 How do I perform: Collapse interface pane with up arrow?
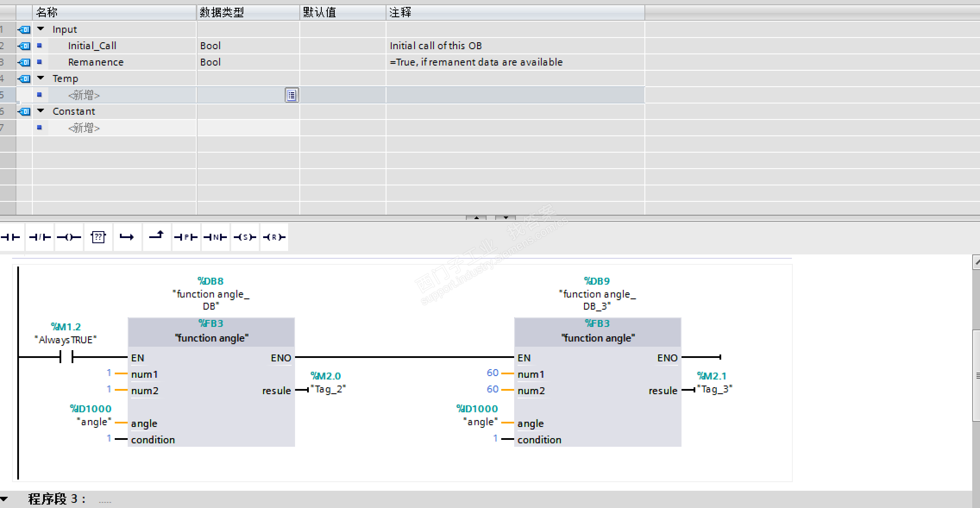476,218
